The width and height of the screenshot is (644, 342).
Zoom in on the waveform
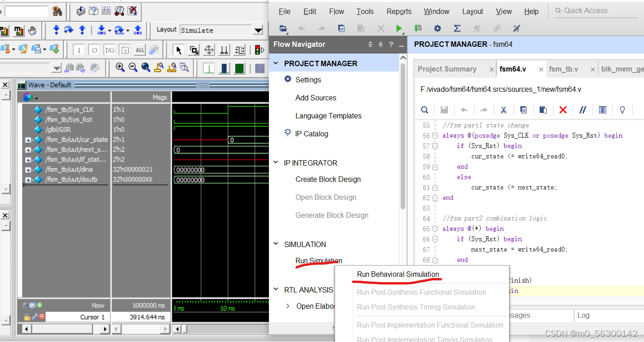point(120,67)
